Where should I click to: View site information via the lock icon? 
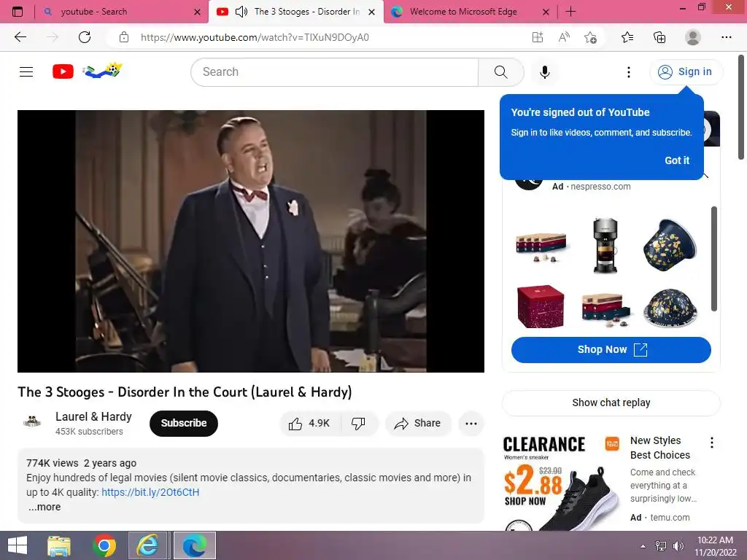point(124,37)
